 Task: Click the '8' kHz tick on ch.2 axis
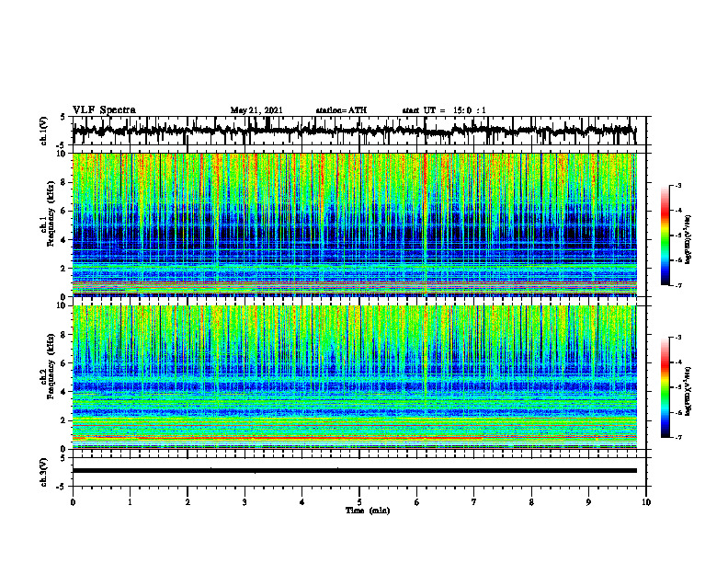pos(64,335)
